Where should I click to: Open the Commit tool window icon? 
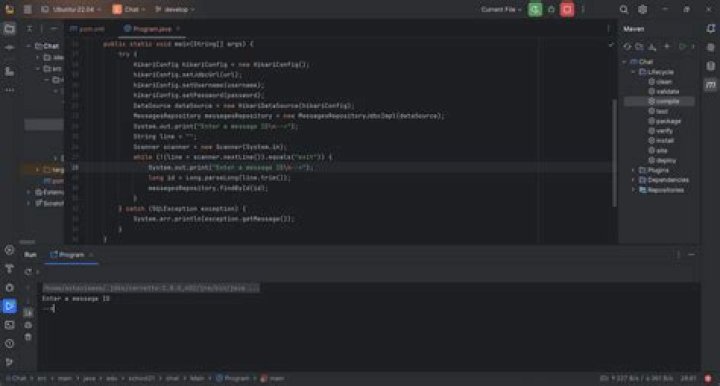(x=9, y=48)
